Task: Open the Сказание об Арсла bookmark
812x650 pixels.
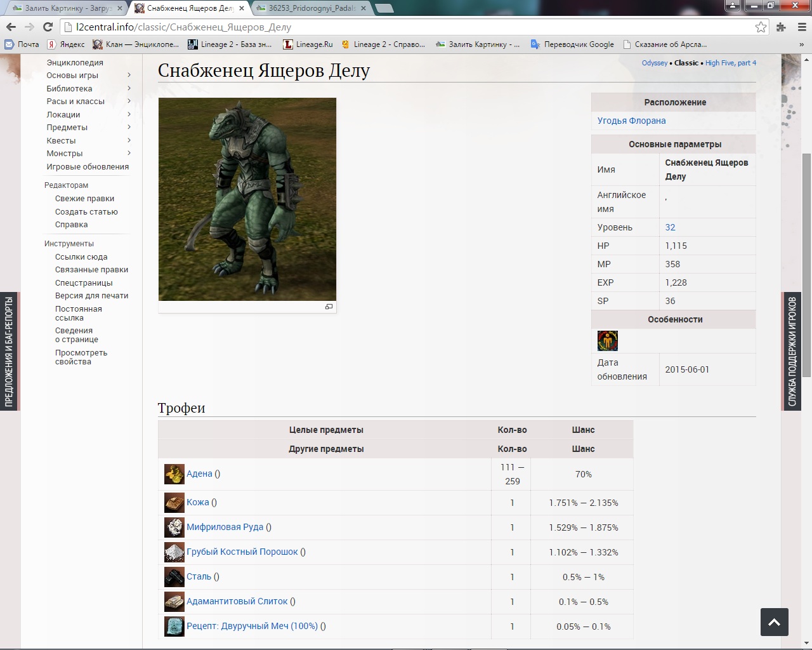Action: pos(664,44)
